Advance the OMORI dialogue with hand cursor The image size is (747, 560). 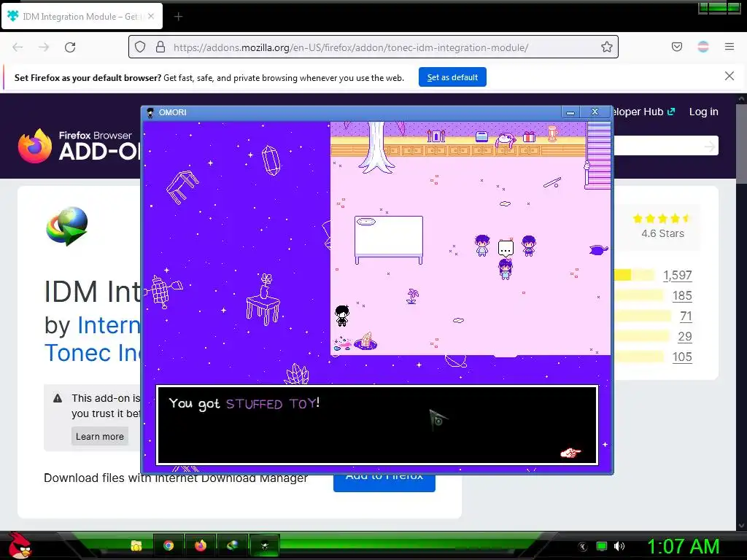(570, 453)
